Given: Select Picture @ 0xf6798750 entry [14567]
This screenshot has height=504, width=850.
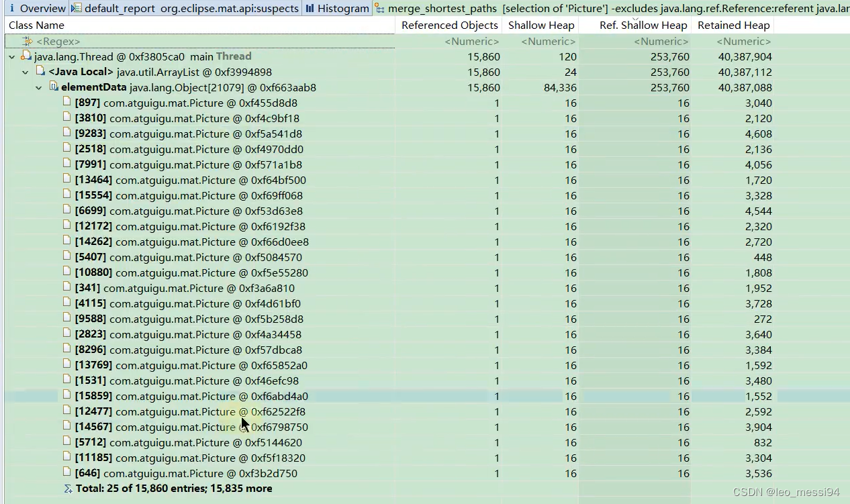Looking at the screenshot, I should click(191, 427).
